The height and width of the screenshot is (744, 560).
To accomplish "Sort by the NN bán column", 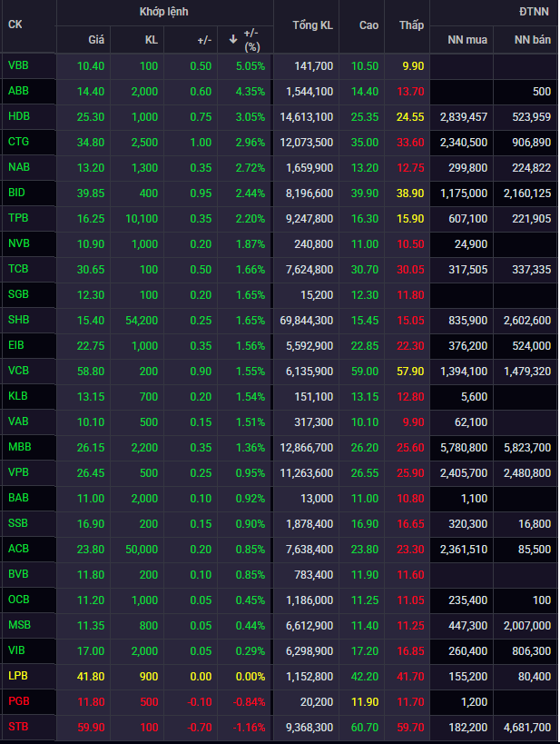I will [x=531, y=40].
